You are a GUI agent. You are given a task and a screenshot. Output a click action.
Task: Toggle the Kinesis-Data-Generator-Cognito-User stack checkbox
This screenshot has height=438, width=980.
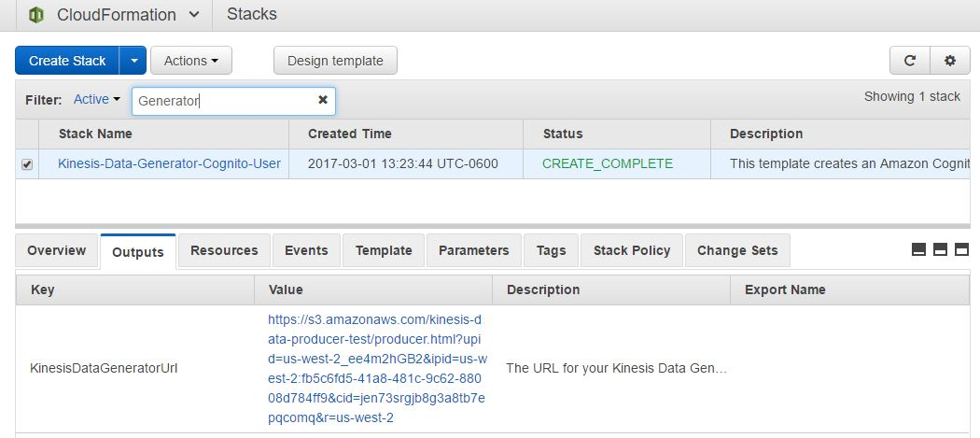point(27,164)
